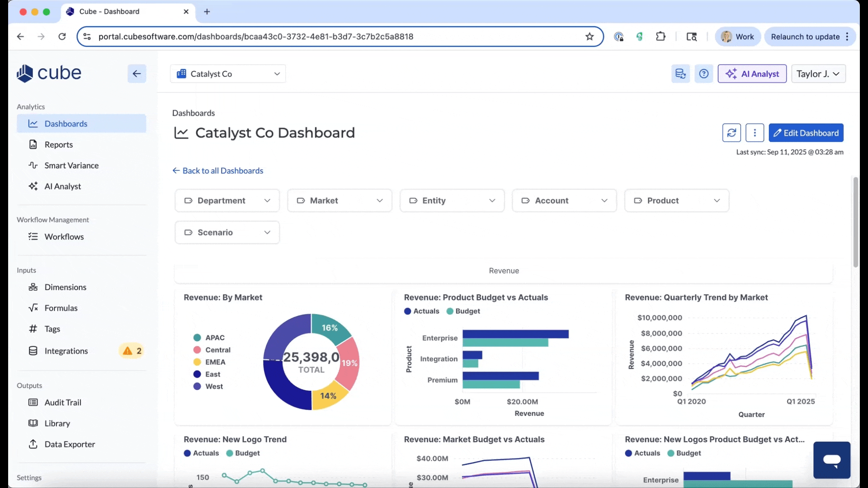The image size is (868, 488).
Task: Click the help question mark icon
Action: click(x=703, y=74)
